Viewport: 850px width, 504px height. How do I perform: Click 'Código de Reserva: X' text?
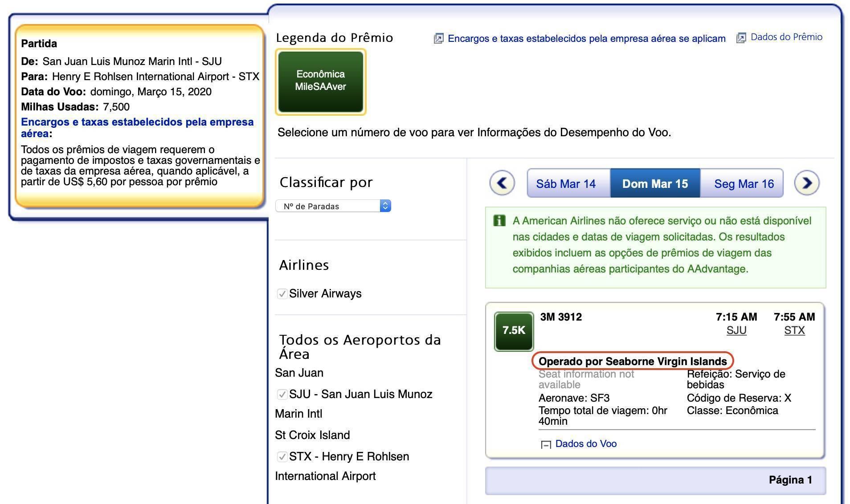point(739,398)
